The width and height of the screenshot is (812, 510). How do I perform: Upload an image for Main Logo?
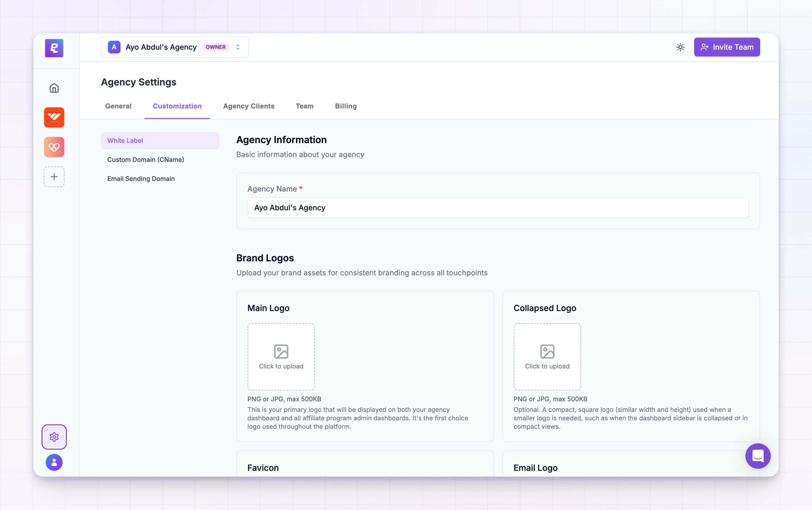coord(281,357)
